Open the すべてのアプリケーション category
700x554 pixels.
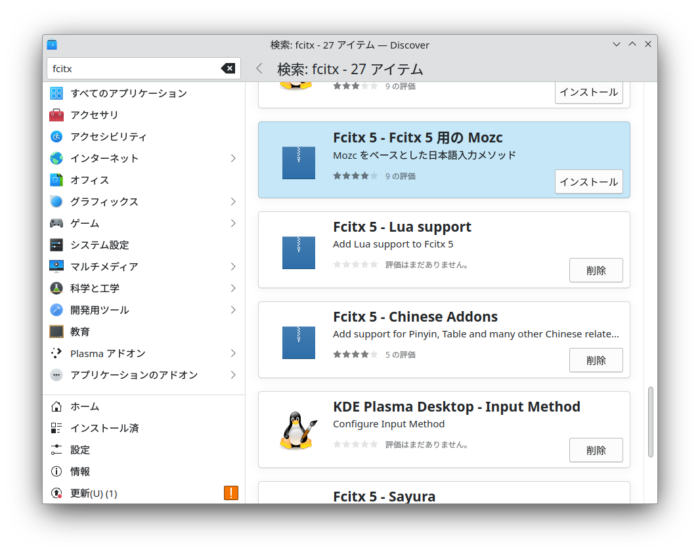click(144, 93)
